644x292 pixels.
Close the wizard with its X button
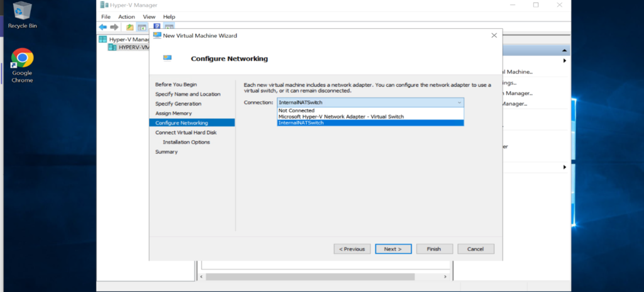tap(494, 36)
